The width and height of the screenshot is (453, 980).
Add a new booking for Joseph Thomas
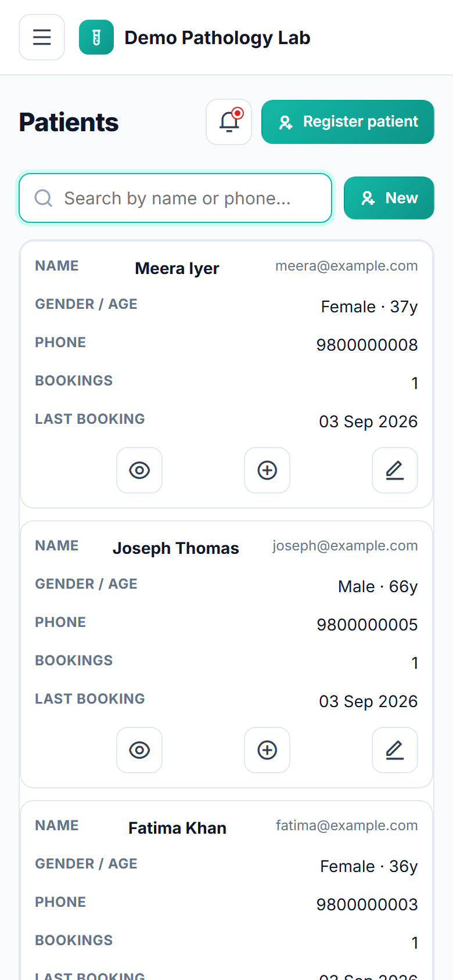267,750
